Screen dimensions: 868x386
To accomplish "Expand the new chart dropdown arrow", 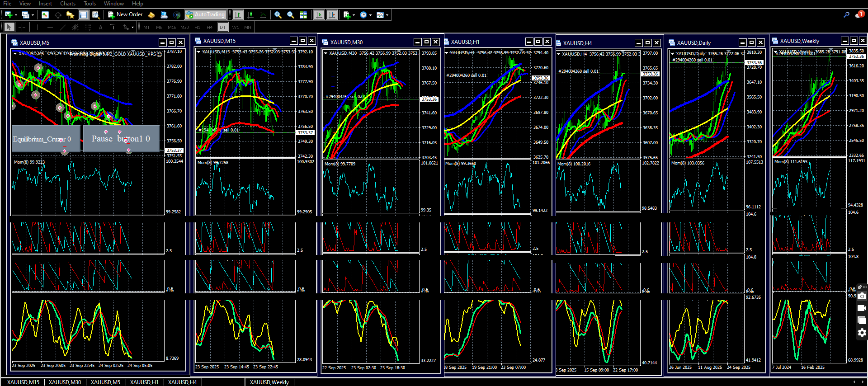I will click(x=16, y=15).
